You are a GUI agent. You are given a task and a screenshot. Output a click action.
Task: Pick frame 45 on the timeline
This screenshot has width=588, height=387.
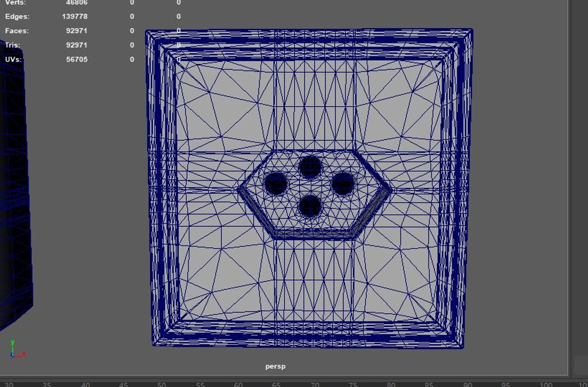(123, 385)
